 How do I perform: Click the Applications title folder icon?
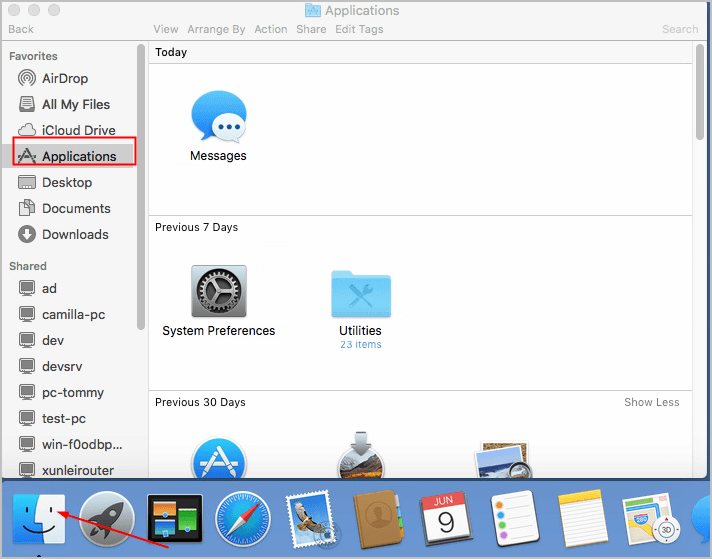tap(312, 10)
